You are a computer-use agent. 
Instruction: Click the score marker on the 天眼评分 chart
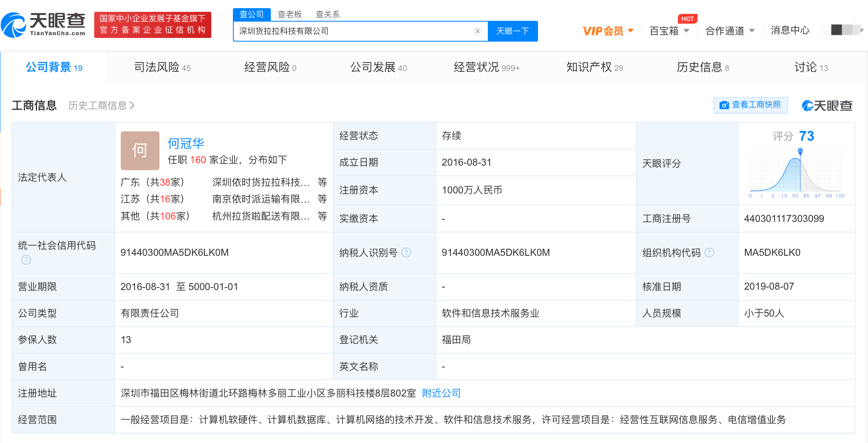800,151
